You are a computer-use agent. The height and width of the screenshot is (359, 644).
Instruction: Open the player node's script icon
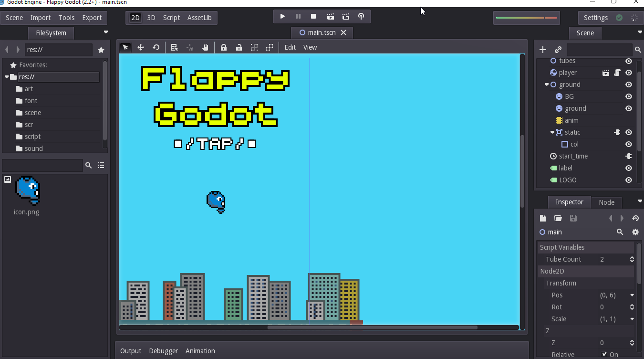pos(617,73)
